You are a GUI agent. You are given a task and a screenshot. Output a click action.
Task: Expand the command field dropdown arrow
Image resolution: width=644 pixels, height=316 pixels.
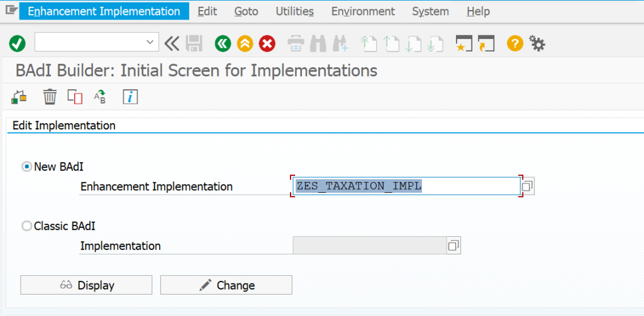[150, 43]
